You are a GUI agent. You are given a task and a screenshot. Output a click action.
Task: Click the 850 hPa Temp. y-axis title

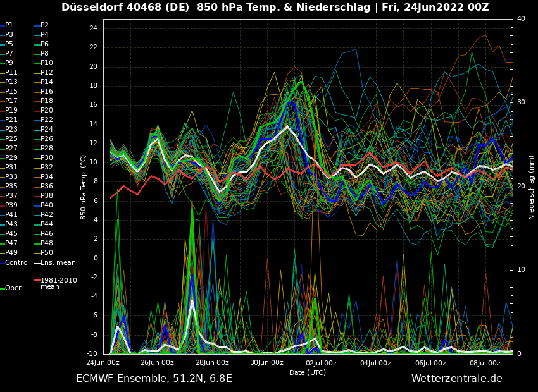[x=84, y=187]
